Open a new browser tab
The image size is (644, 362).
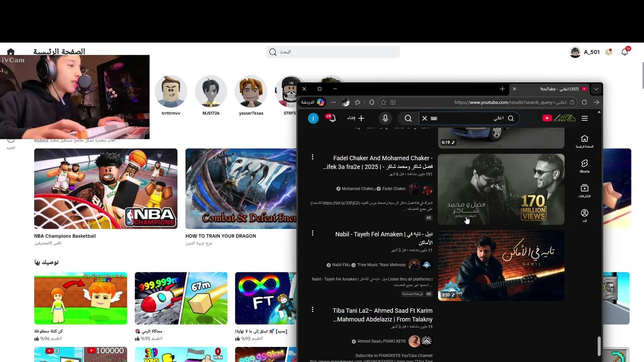502,89
